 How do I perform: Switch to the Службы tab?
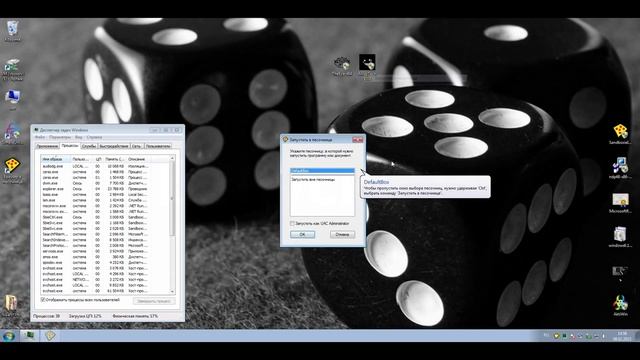coord(89,146)
